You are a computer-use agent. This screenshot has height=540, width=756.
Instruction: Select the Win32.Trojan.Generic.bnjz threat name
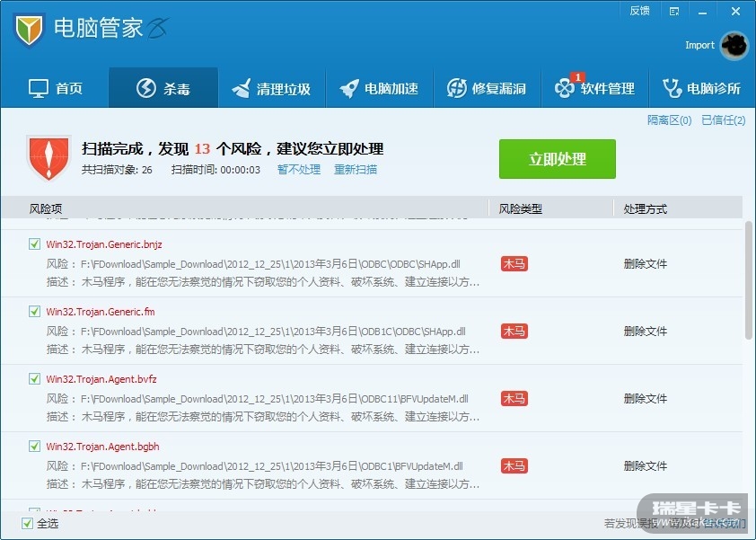click(x=104, y=244)
